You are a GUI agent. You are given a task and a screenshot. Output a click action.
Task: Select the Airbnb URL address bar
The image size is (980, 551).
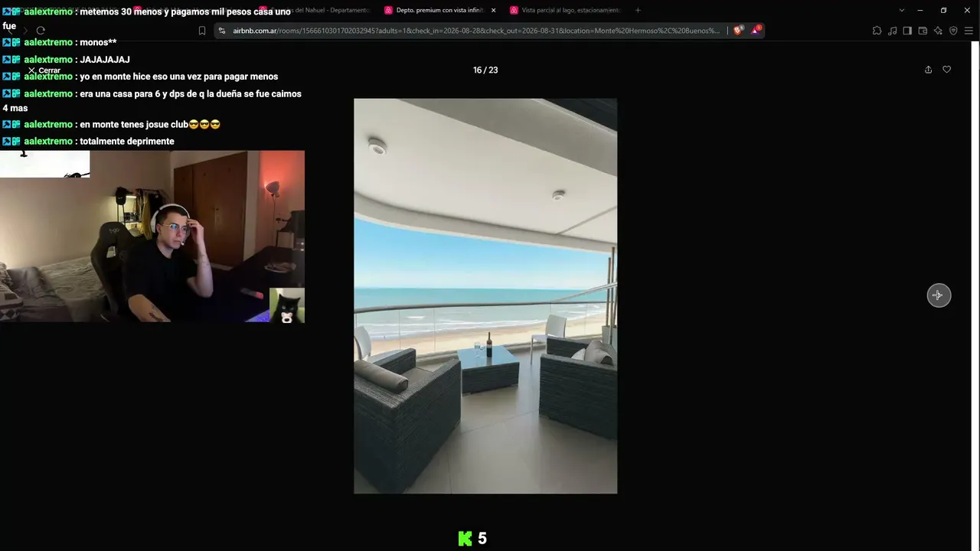[476, 31]
